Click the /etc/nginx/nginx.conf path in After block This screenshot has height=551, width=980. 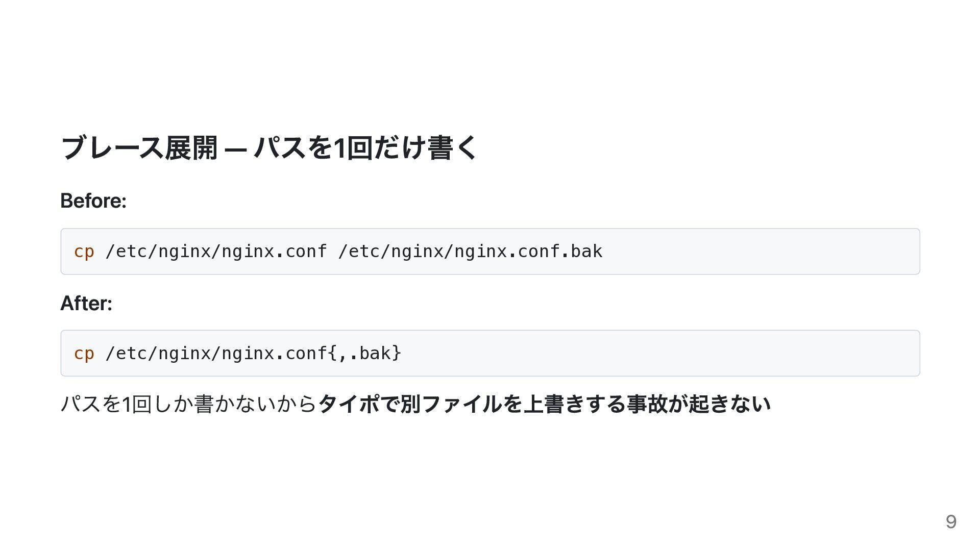[216, 354]
